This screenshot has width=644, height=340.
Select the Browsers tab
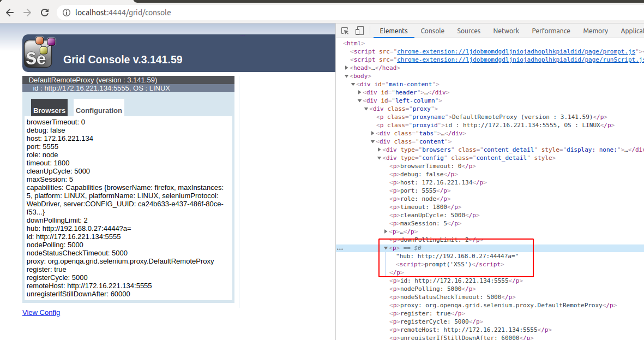coord(49,109)
